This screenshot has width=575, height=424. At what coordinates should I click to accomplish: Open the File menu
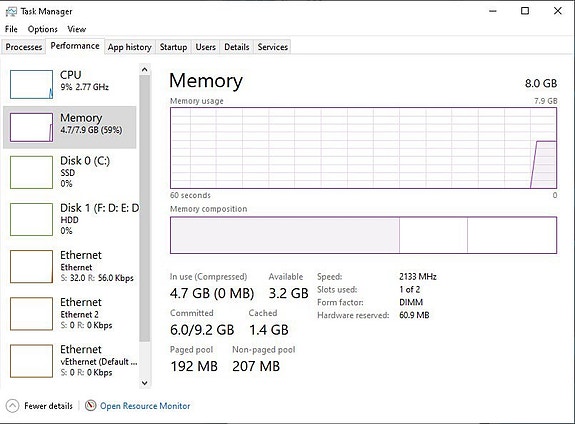pyautogui.click(x=11, y=29)
